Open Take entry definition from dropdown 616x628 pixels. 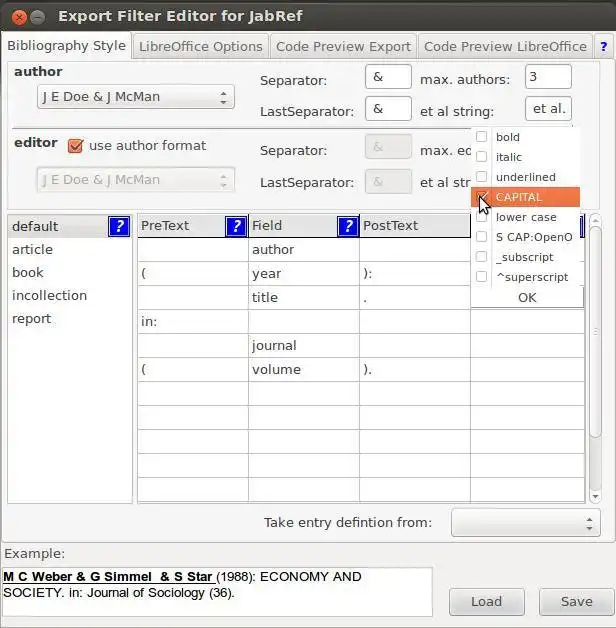coord(525,523)
